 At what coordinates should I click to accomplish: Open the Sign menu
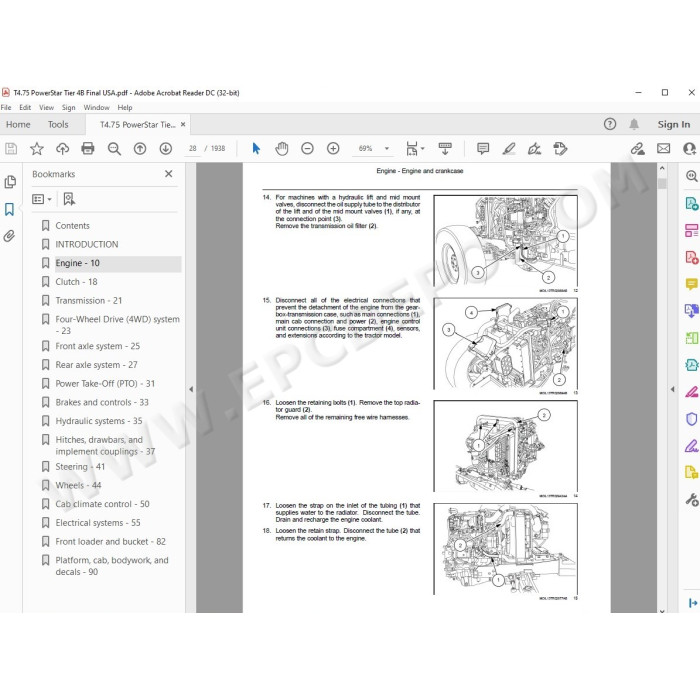pos(68,108)
